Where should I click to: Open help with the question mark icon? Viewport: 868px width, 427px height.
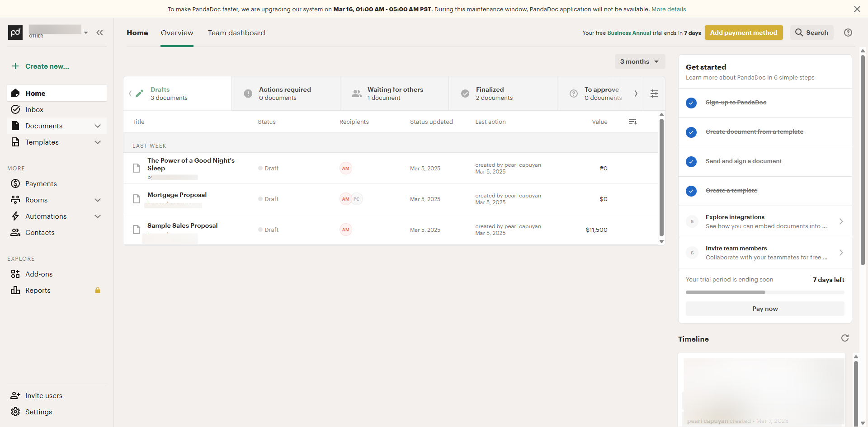click(848, 33)
